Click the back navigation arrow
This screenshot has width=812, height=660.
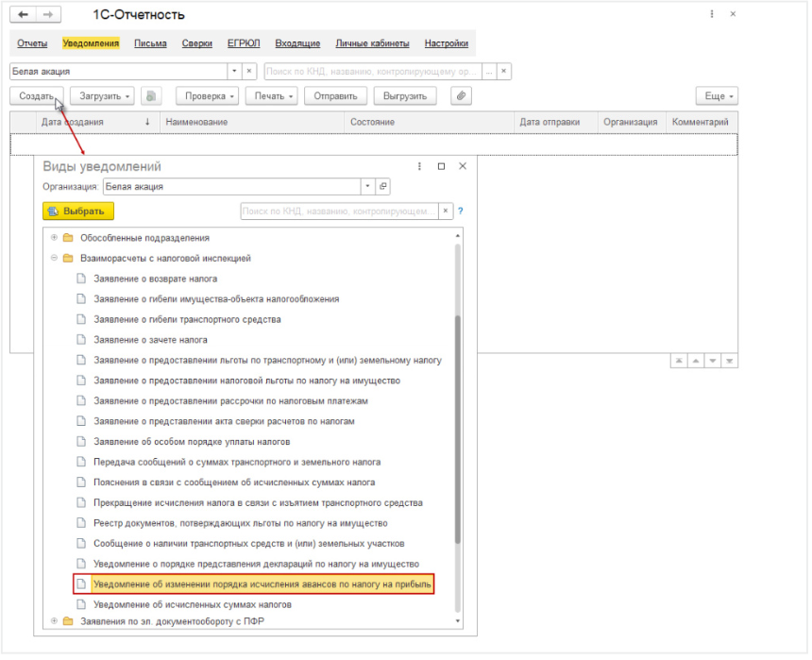24,15
